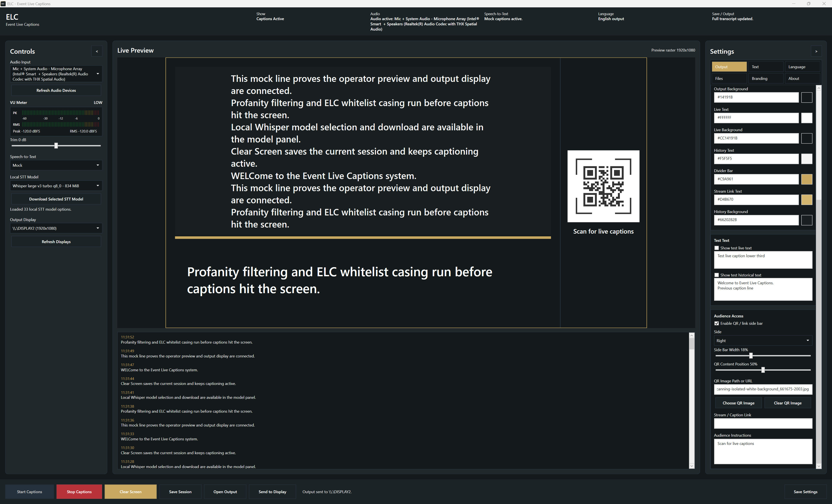
Task: Disable the Enable QR / link side bar checkbox
Action: point(717,323)
